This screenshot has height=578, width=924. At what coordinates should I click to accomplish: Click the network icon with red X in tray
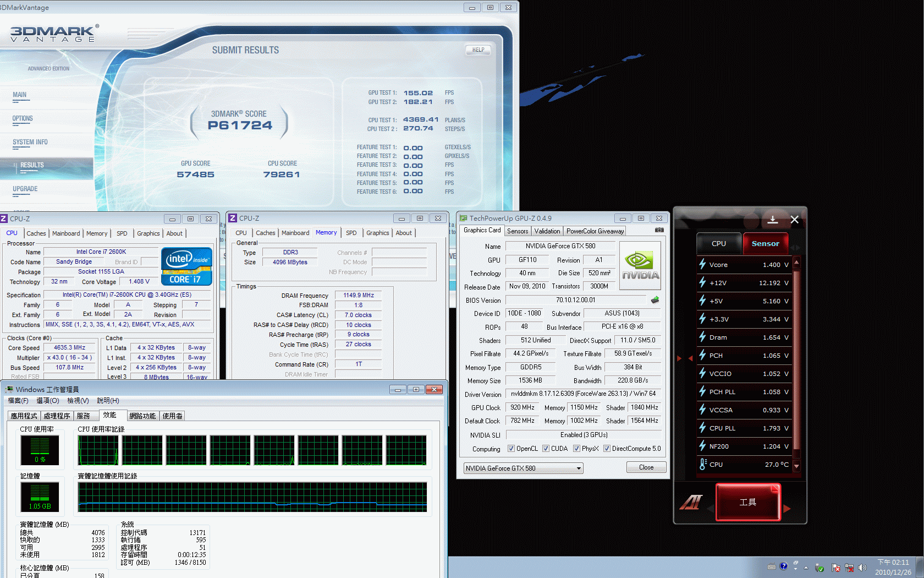click(849, 567)
